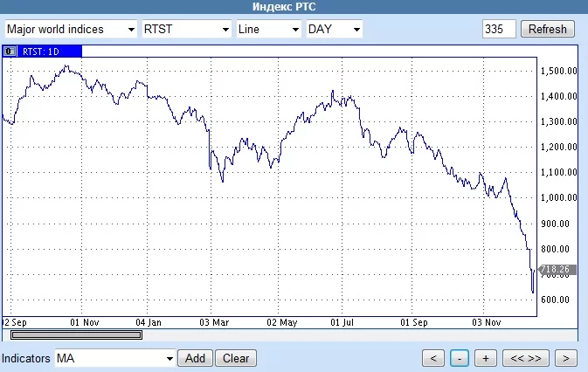The width and height of the screenshot is (588, 372).
Task: Click the scroll left < button
Action: click(x=433, y=359)
